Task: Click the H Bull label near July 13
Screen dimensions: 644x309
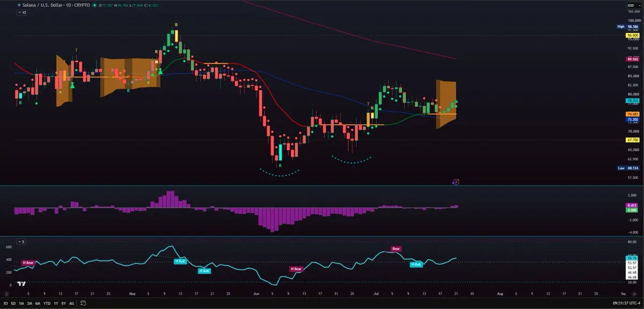Action: pyautogui.click(x=416, y=264)
